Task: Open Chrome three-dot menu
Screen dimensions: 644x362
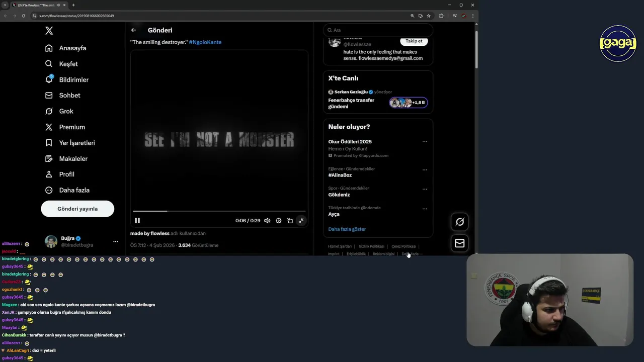Action: point(472,16)
